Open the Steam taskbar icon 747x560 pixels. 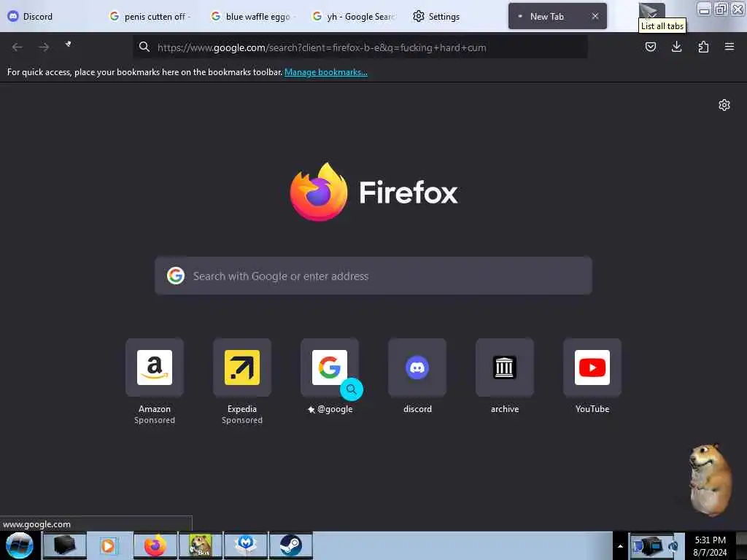290,545
